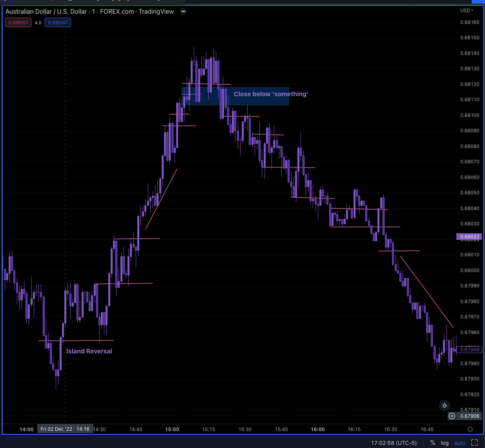485x448 pixels.
Task: Click the 'Fri 02 Dec '22 14:16' date marker
Action: pyautogui.click(x=65, y=429)
